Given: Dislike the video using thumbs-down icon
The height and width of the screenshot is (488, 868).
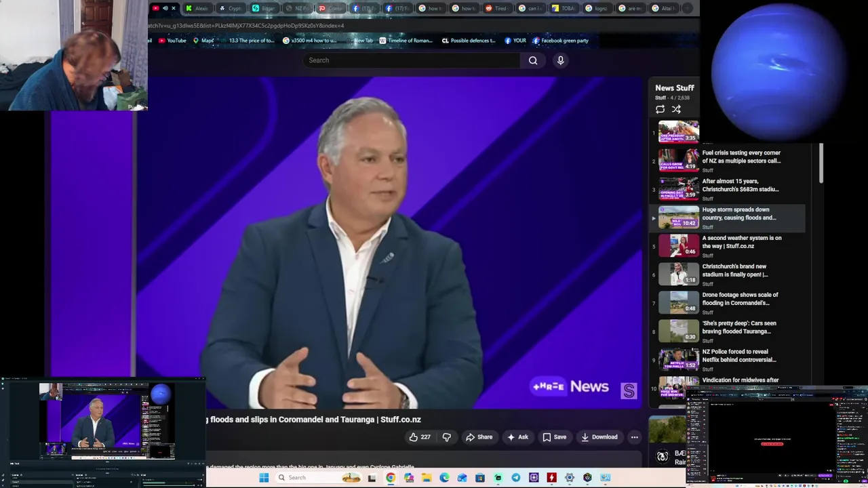Looking at the screenshot, I should click(446, 437).
